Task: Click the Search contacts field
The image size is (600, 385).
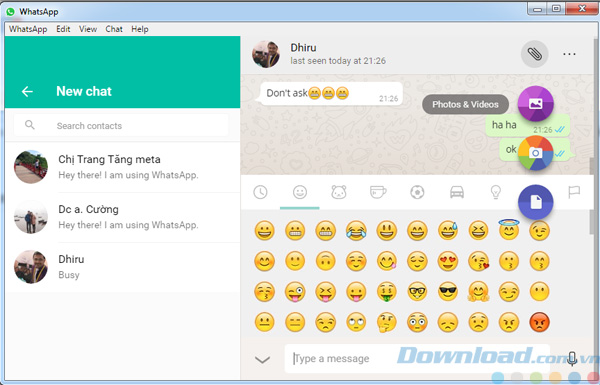Action: tap(121, 125)
